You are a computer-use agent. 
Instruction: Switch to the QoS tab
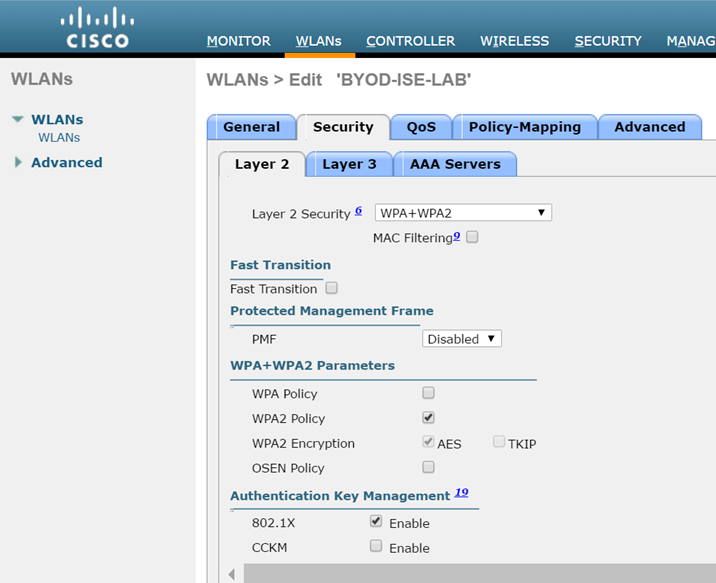pyautogui.click(x=421, y=127)
